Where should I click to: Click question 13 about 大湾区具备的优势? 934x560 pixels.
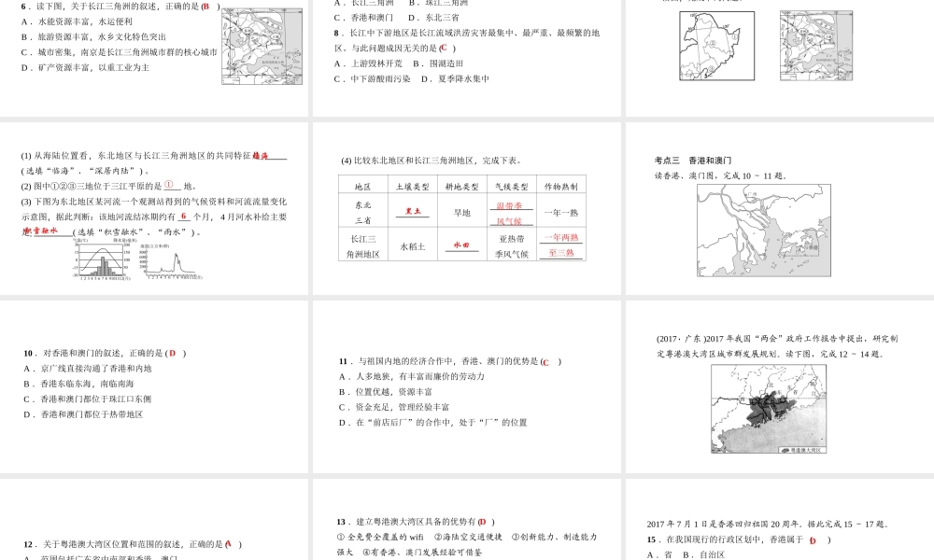click(x=416, y=522)
